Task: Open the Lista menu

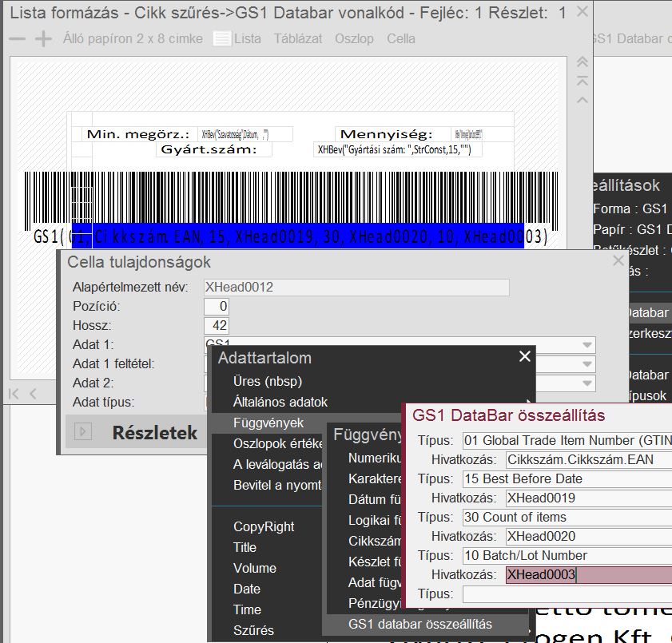Action: (x=247, y=39)
